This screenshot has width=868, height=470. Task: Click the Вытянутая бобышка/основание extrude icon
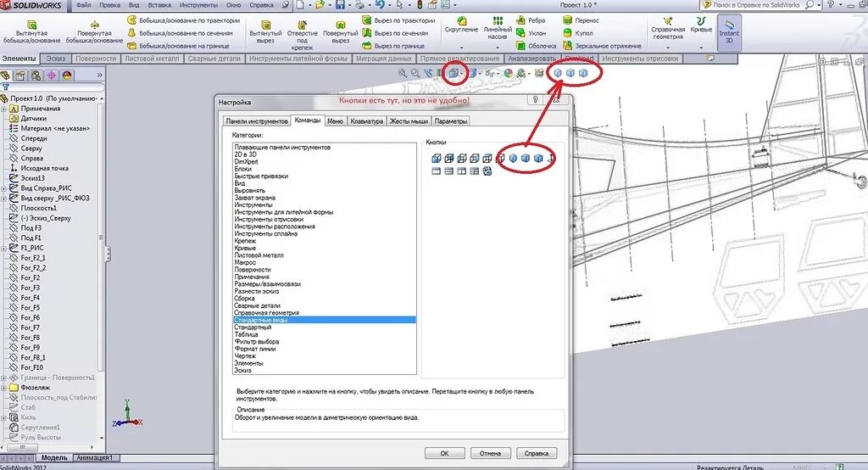pyautogui.click(x=32, y=25)
